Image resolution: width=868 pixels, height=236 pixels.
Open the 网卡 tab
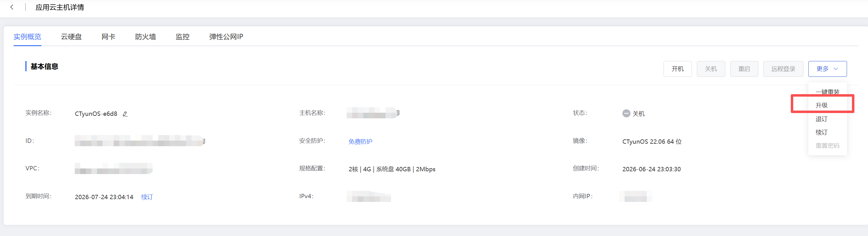pos(108,37)
